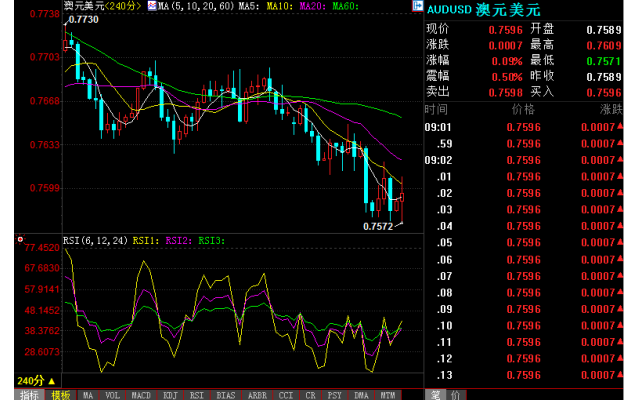Switch to the 模板 tab
The height and width of the screenshot is (400, 640).
click(x=60, y=395)
